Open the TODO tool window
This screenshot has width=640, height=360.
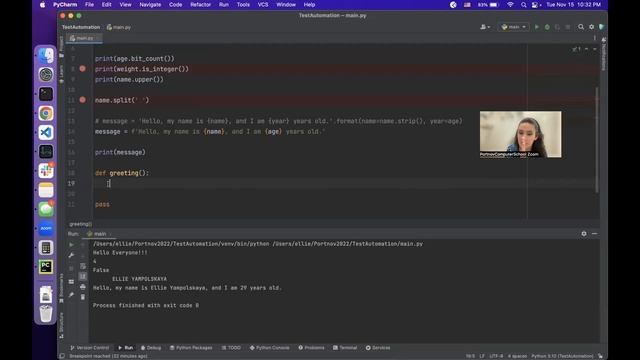pyautogui.click(x=231, y=348)
